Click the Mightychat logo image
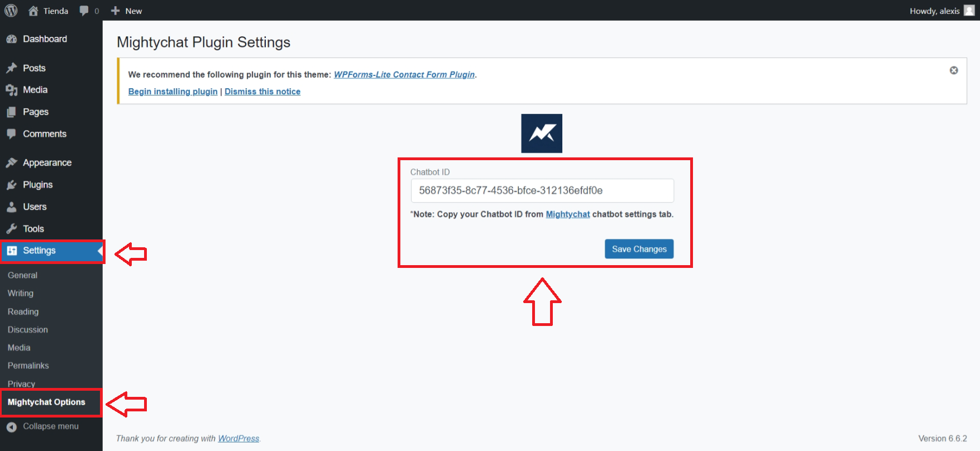Screen dimensions: 980x451 tap(542, 133)
